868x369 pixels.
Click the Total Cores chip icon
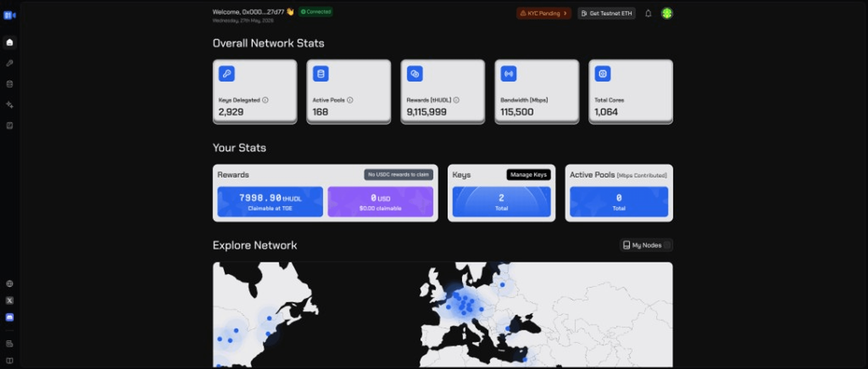point(602,74)
